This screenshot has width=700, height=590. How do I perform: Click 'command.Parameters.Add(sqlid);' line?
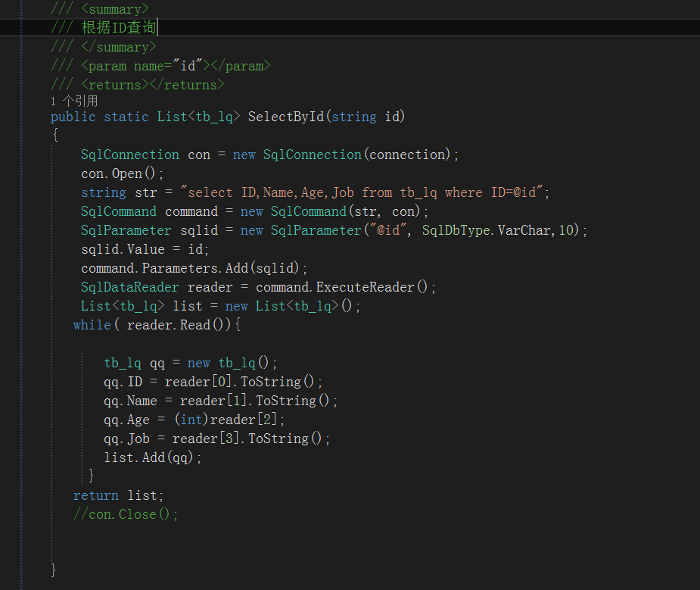click(194, 268)
